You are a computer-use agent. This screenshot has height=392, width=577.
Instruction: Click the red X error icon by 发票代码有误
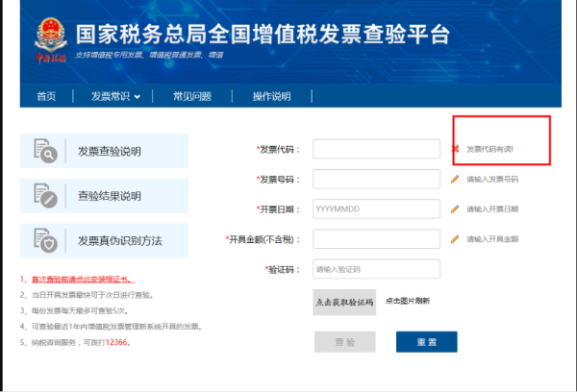tap(455, 149)
